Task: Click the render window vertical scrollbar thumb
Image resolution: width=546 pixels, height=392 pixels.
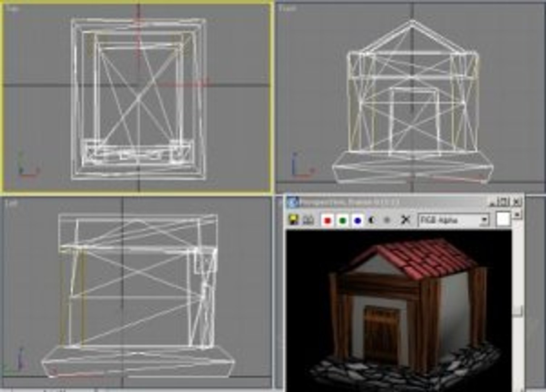Action: point(517,310)
